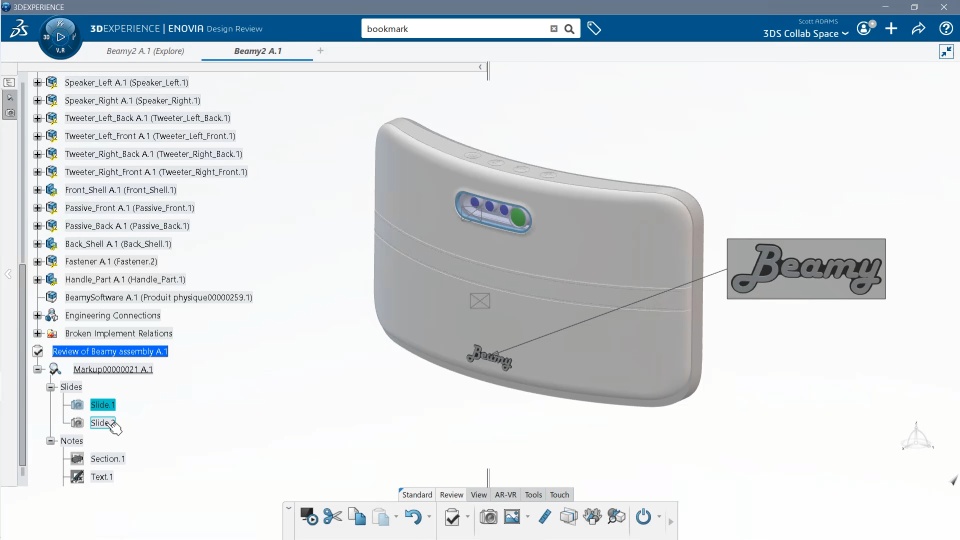The height and width of the screenshot is (540, 960).
Task: Switch to the AR-VR tab
Action: (505, 495)
